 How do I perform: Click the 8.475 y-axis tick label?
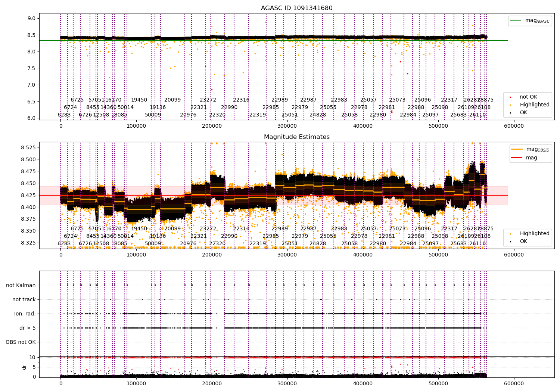(28, 171)
